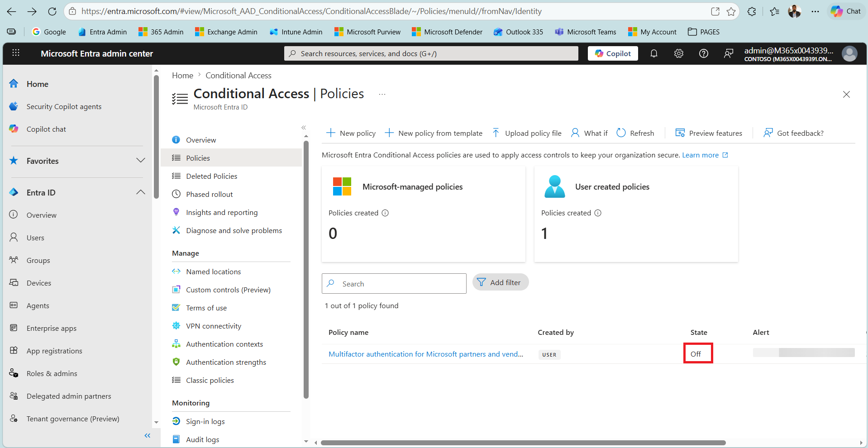The height and width of the screenshot is (448, 868).
Task: Click Upload policy file
Action: click(x=527, y=133)
